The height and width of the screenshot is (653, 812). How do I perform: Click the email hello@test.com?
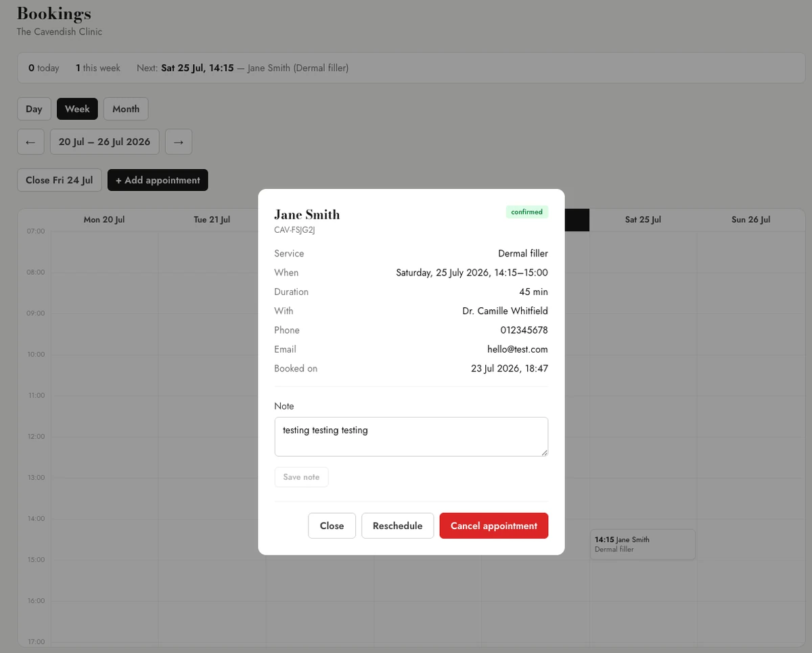click(x=518, y=349)
